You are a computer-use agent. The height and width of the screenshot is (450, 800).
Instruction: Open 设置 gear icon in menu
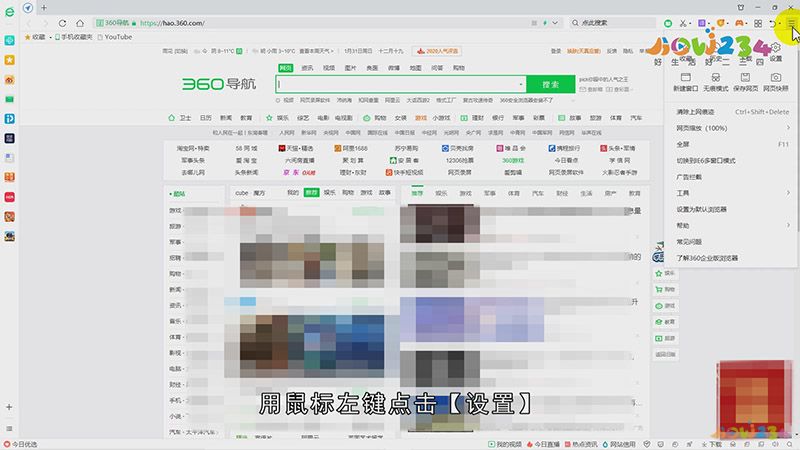click(x=776, y=52)
